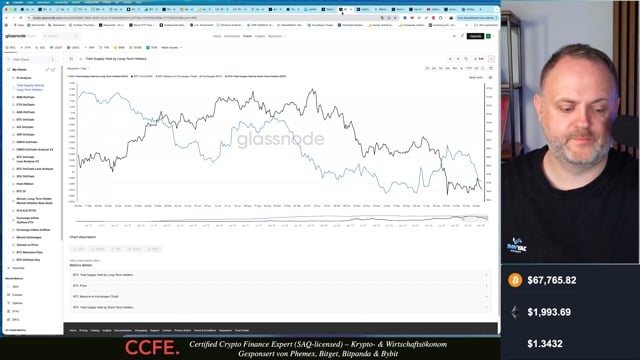Open ETH OnChain in sidebar
The height and width of the screenshot is (360, 640).
[25, 104]
